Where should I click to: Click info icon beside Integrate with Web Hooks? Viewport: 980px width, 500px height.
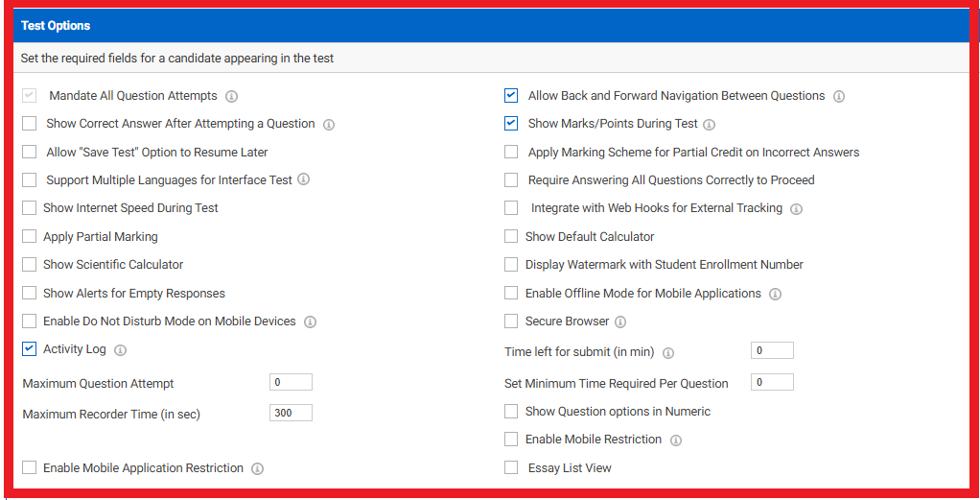(x=796, y=209)
